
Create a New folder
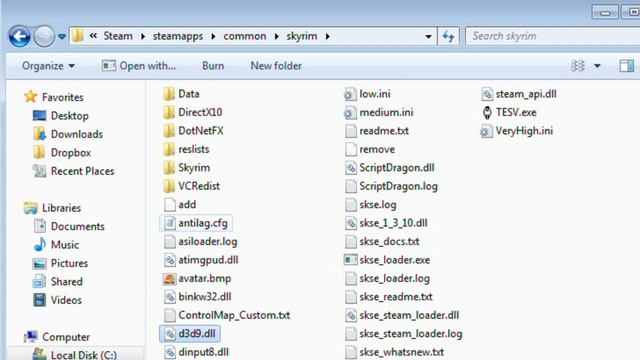(x=276, y=66)
